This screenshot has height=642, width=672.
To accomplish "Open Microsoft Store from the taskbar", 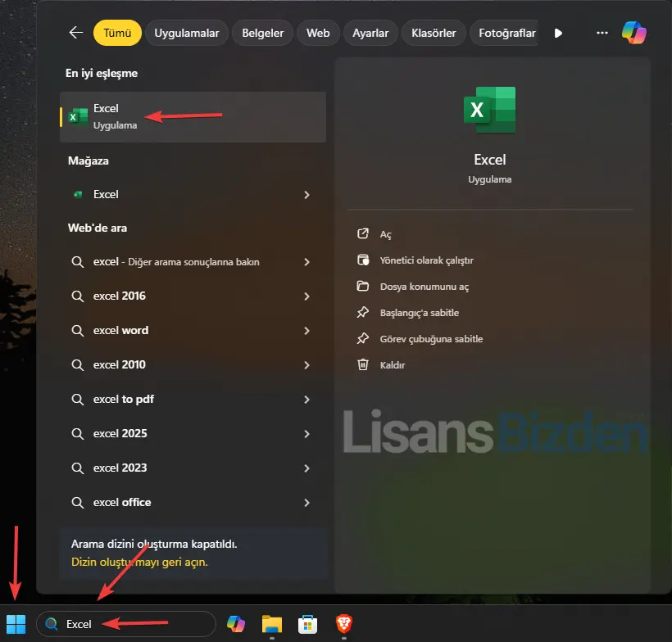I will pos(307,624).
